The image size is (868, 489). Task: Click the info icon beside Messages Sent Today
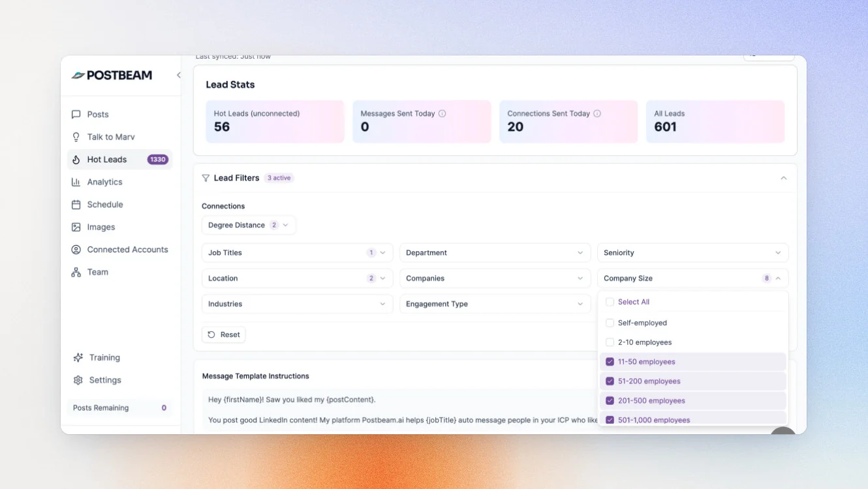coord(442,113)
